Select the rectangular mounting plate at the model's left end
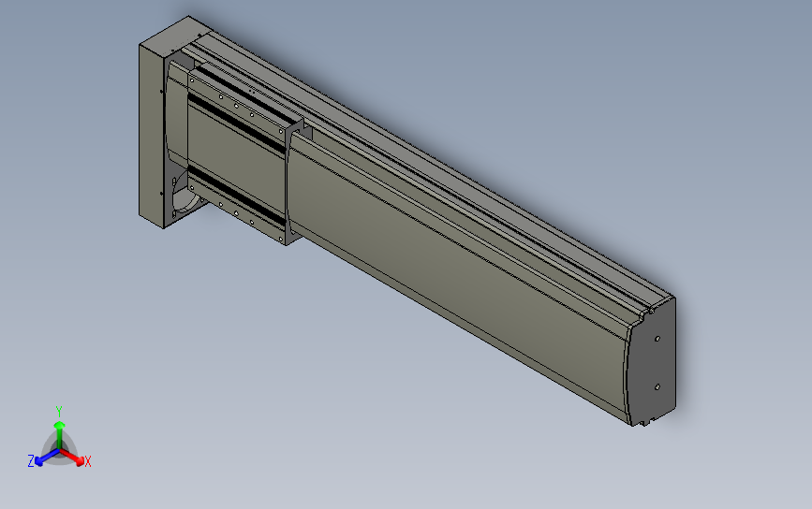This screenshot has height=509, width=812. (152, 136)
